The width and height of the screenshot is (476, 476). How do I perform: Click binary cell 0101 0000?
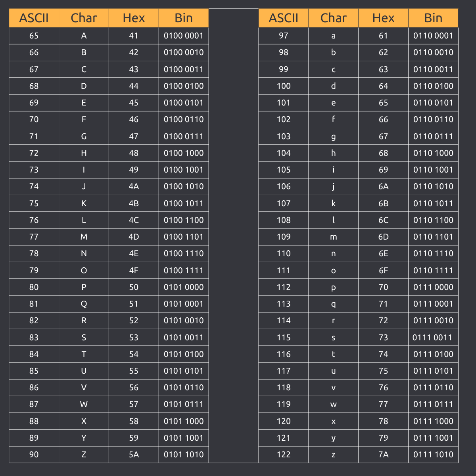[184, 287]
